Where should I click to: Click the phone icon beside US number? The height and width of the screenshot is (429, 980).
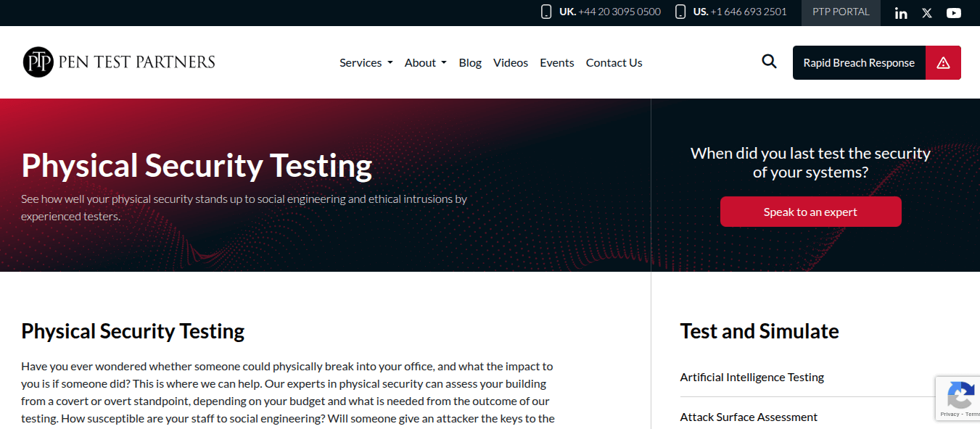[x=680, y=12]
